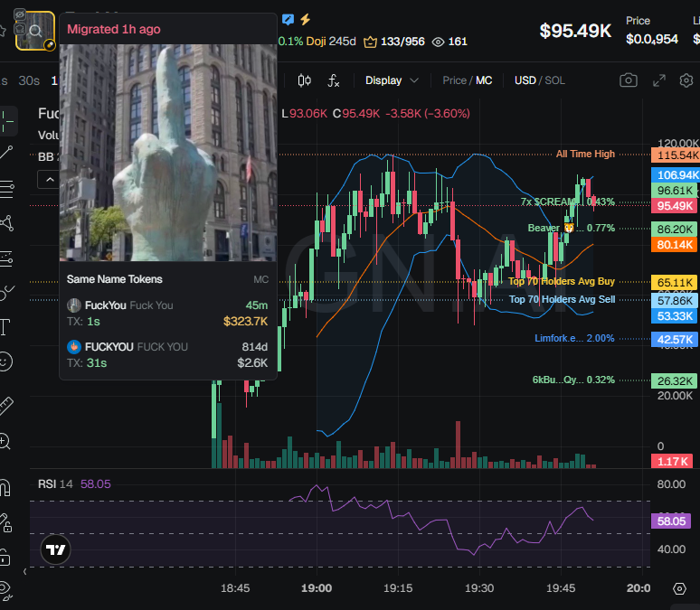Image resolution: width=700 pixels, height=610 pixels.
Task: Click the $95.49K market cap value
Action: (575, 31)
